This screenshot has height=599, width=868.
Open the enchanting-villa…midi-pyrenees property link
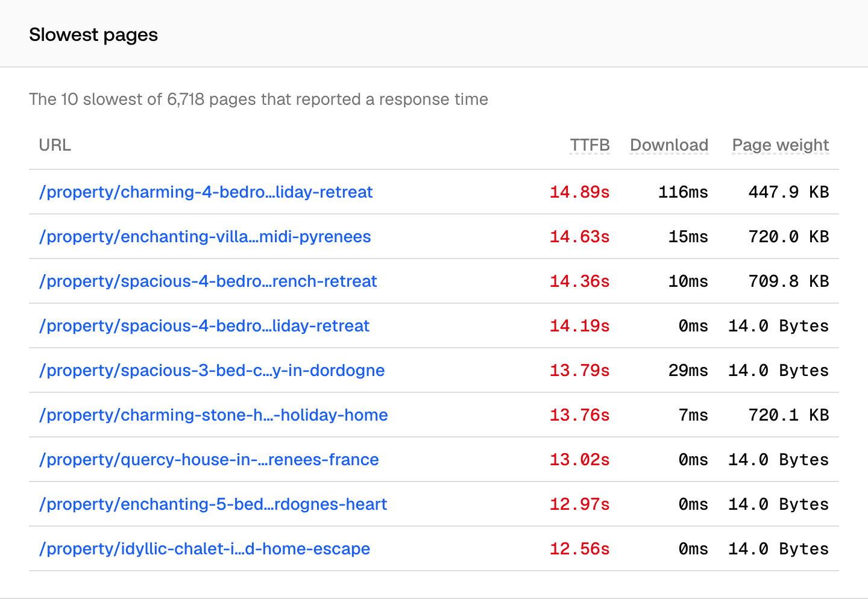[x=205, y=236]
